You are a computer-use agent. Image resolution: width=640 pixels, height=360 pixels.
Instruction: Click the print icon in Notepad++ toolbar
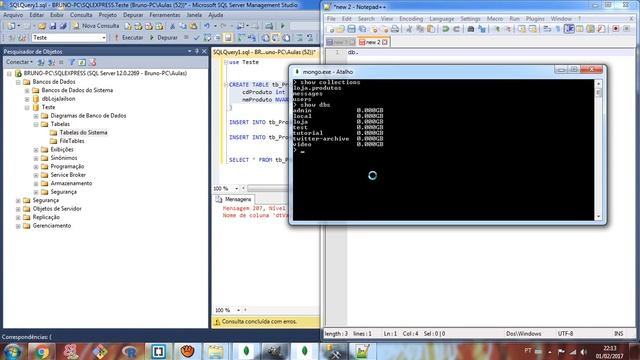[395, 29]
